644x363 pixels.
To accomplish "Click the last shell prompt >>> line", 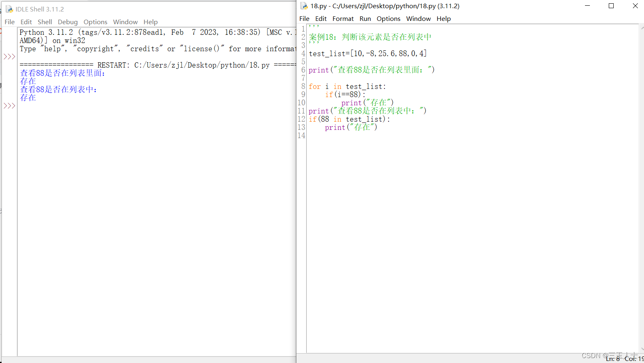I will pos(9,106).
